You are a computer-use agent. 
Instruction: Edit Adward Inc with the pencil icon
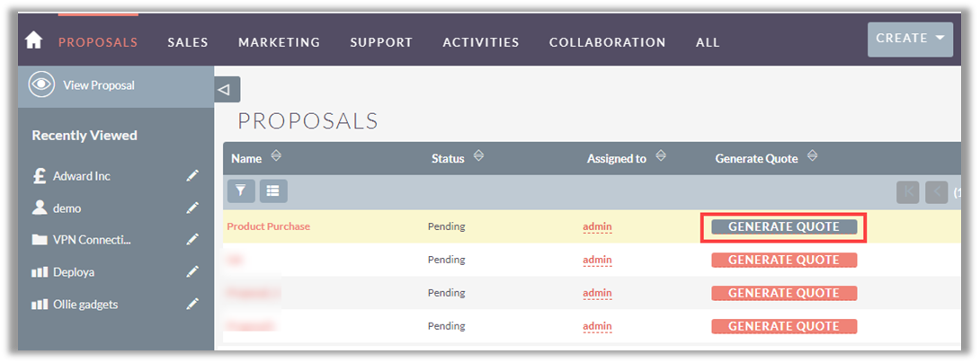point(192,176)
